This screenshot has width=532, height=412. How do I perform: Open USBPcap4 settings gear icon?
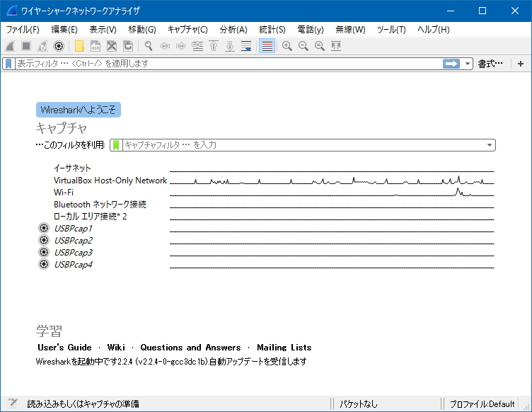[x=44, y=263]
